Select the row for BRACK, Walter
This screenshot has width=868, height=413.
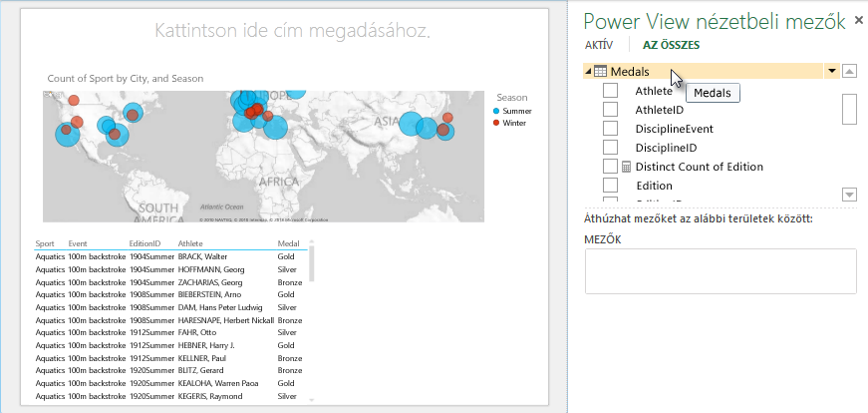tap(168, 256)
